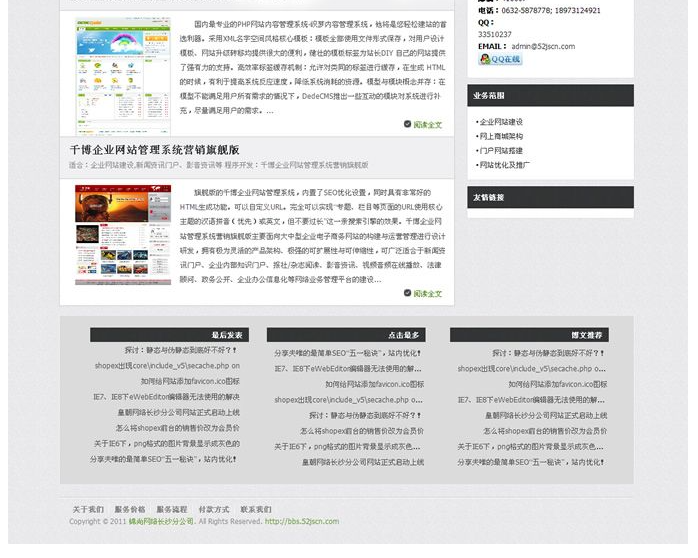Open favicon.ico图标 post under 点击最多
698x558 pixels.
(374, 384)
